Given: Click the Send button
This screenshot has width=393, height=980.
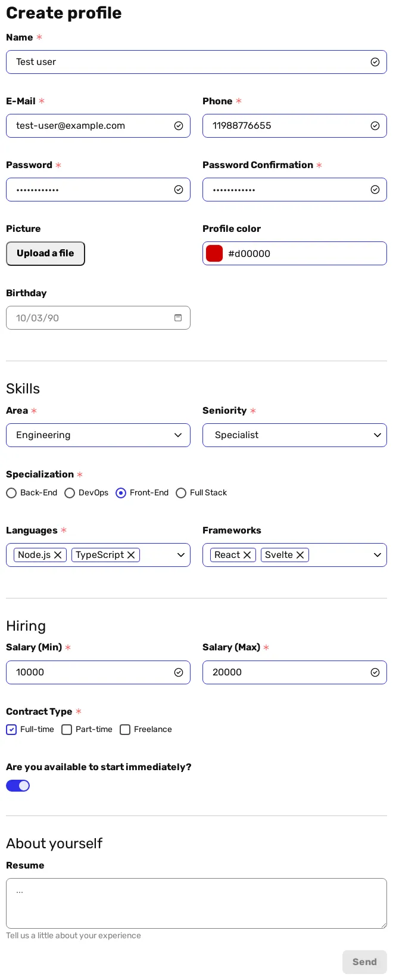Looking at the screenshot, I should (x=364, y=962).
